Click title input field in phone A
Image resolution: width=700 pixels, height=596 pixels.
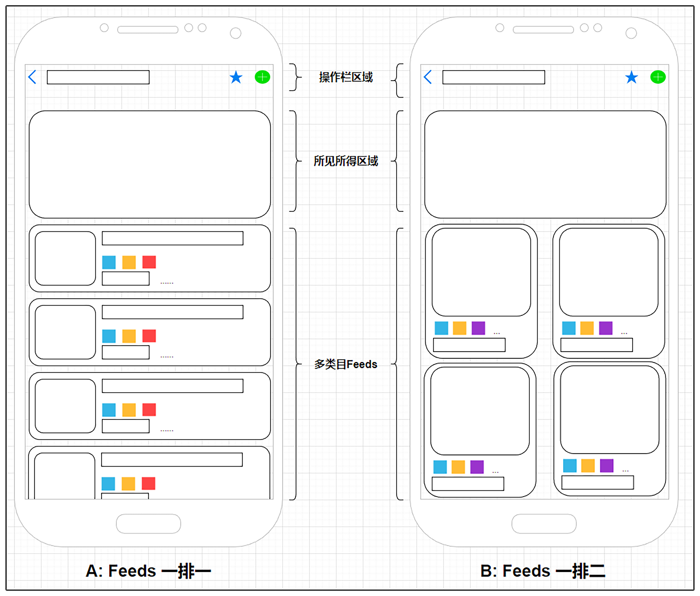pos(98,77)
